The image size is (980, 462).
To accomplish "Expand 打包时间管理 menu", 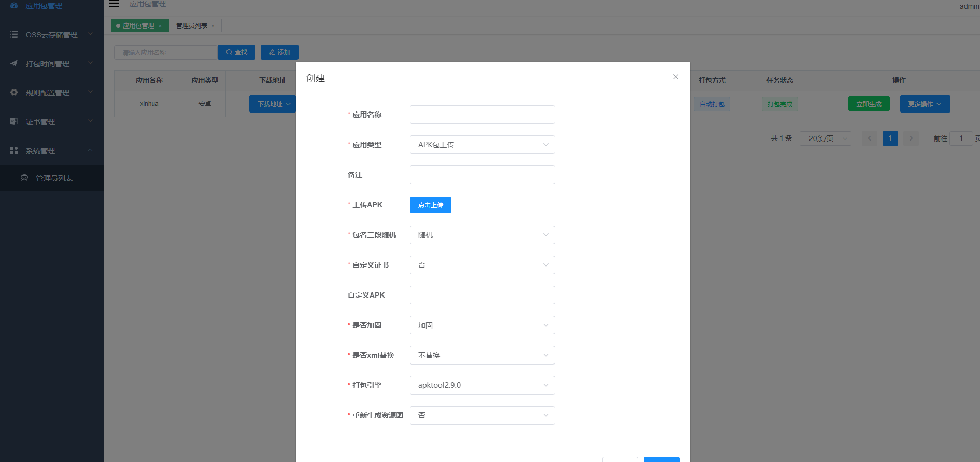I will point(90,63).
